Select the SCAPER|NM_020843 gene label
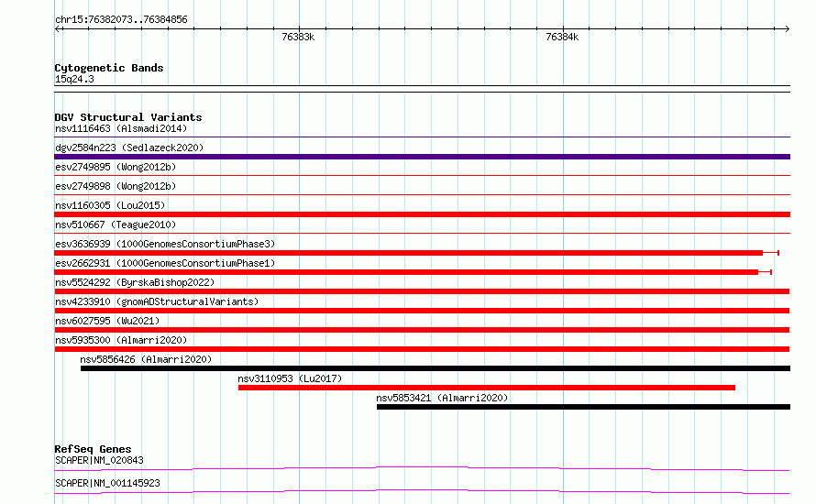The width and height of the screenshot is (816, 504). (99, 460)
